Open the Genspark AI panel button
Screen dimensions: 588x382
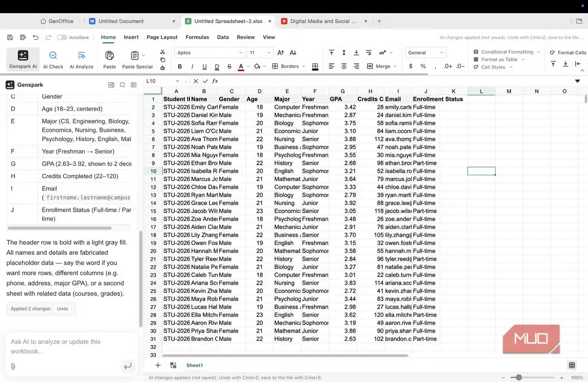pos(23,59)
